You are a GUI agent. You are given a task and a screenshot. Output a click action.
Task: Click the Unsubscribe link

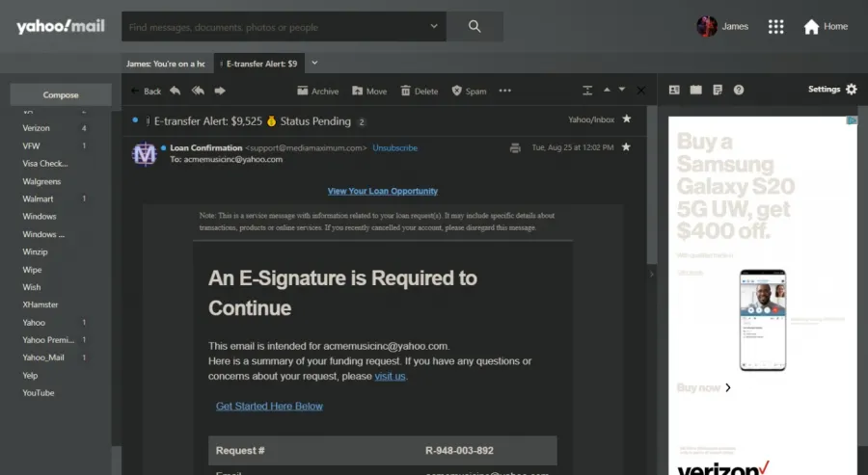394,148
